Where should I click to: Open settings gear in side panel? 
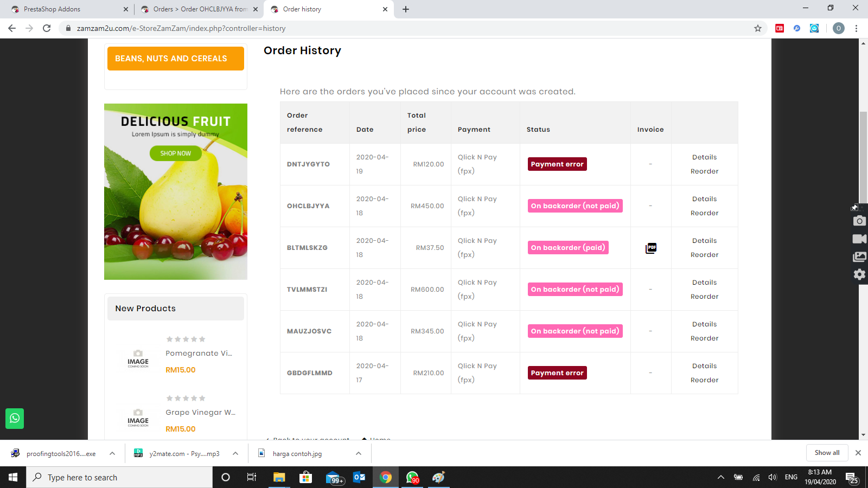859,274
